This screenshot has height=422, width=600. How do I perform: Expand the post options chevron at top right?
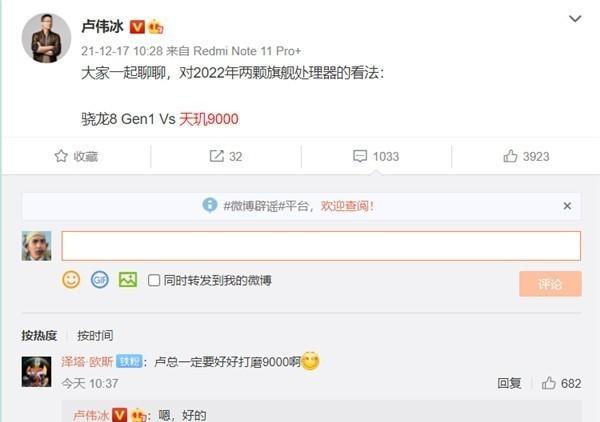575,18
